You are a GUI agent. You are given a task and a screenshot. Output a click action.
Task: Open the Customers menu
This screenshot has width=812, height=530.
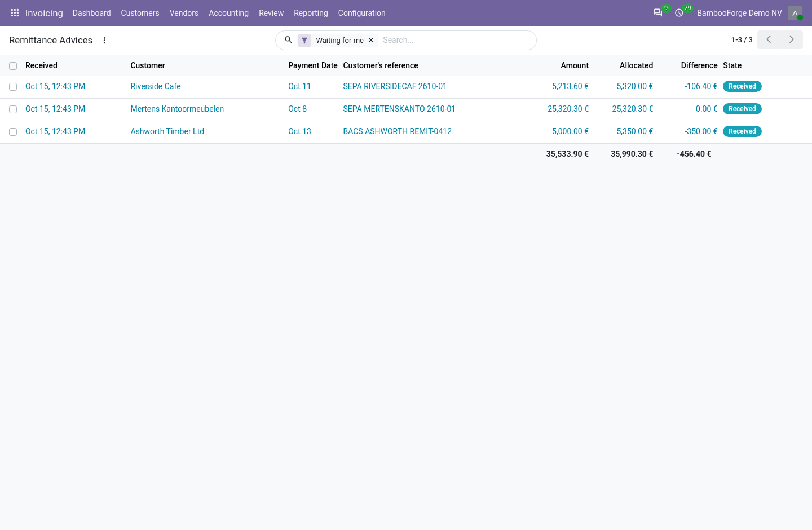[x=140, y=12]
